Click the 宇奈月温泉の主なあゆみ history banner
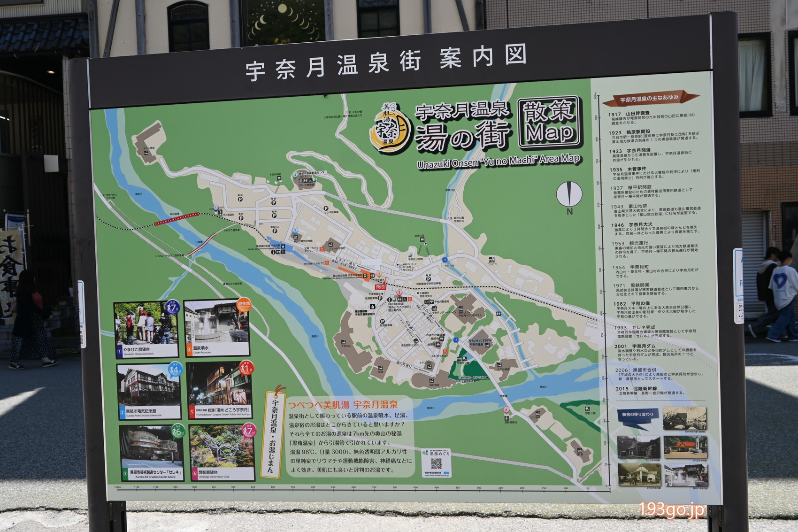The width and height of the screenshot is (798, 532). click(x=650, y=98)
